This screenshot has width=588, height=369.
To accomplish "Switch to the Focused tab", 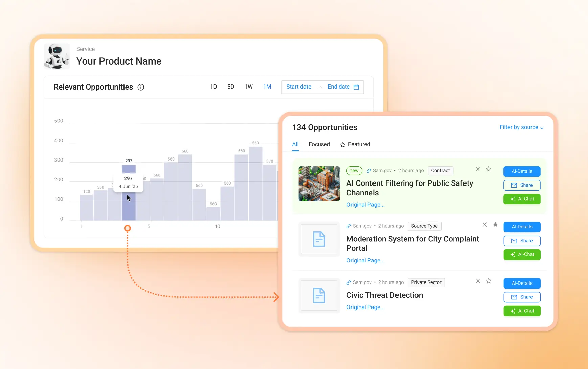I will click(319, 144).
